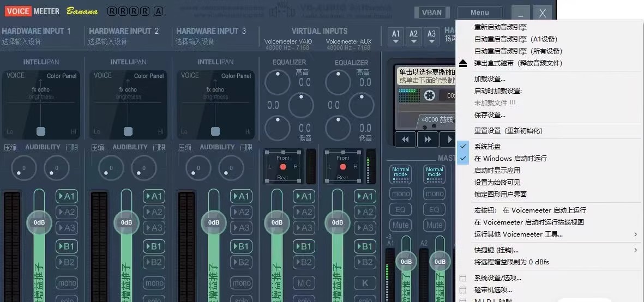Toggle Mute on the A1 master bus
This screenshot has height=302, width=644.
point(401,225)
